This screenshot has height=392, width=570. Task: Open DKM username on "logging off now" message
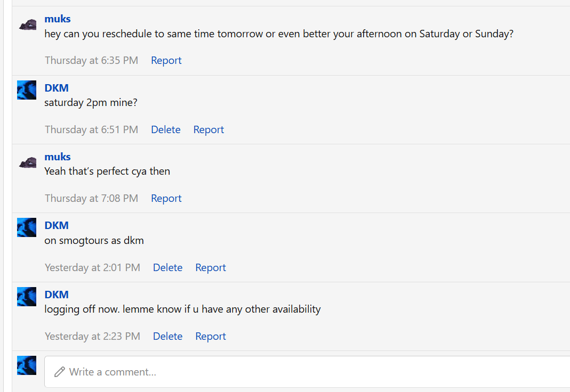(x=57, y=295)
